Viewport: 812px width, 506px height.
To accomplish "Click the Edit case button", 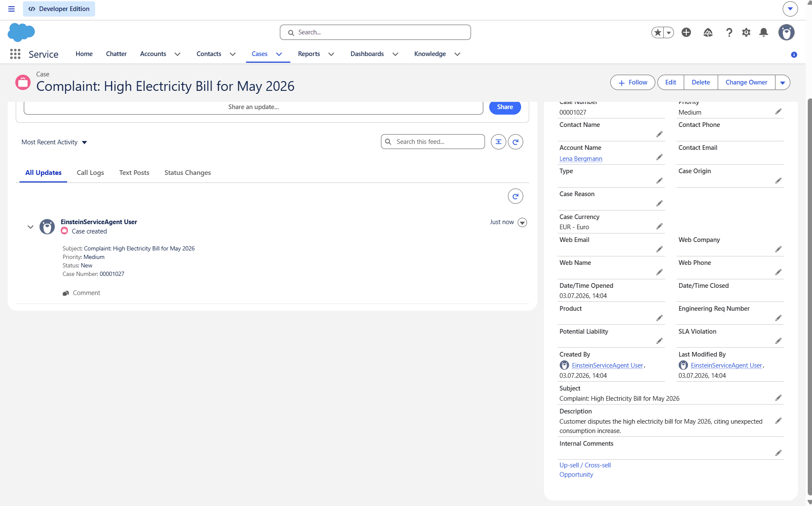I will [671, 82].
